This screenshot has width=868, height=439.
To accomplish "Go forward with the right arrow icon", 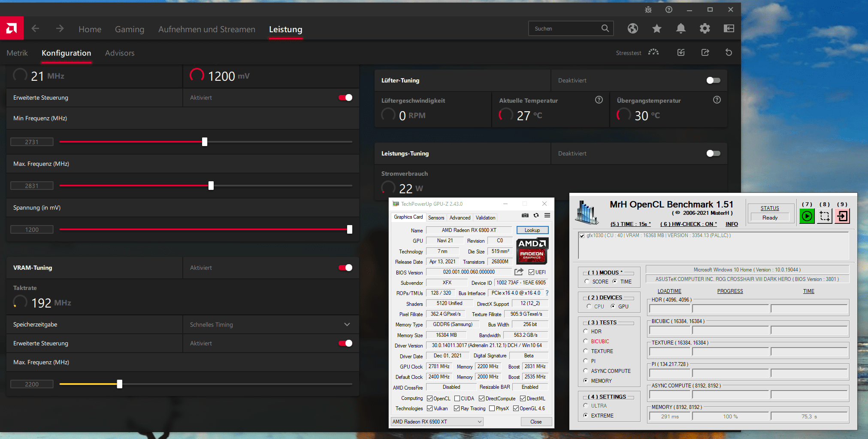I will point(60,28).
